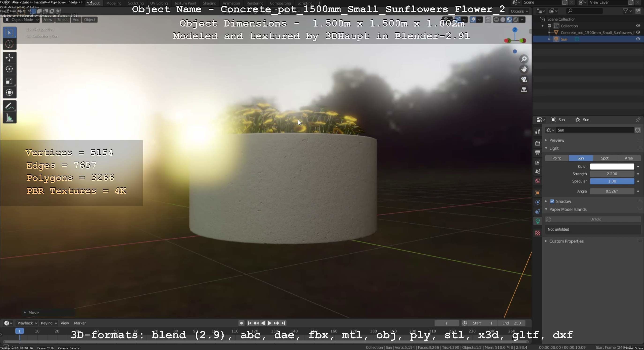Expand the Custom Properties panel
Screen dimensions: 644x350
tap(566, 241)
